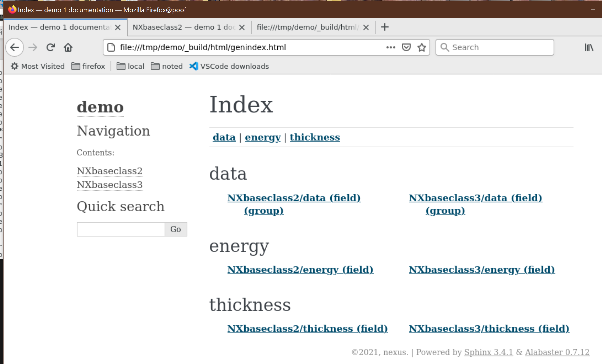Open the noted bookmarks folder
602x364 pixels.
[x=167, y=66]
